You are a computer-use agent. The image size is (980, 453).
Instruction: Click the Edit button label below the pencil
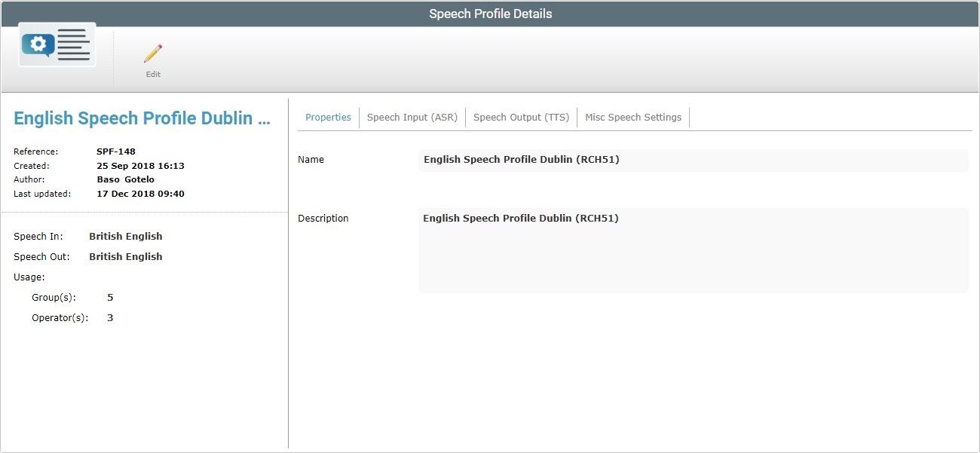pos(152,74)
